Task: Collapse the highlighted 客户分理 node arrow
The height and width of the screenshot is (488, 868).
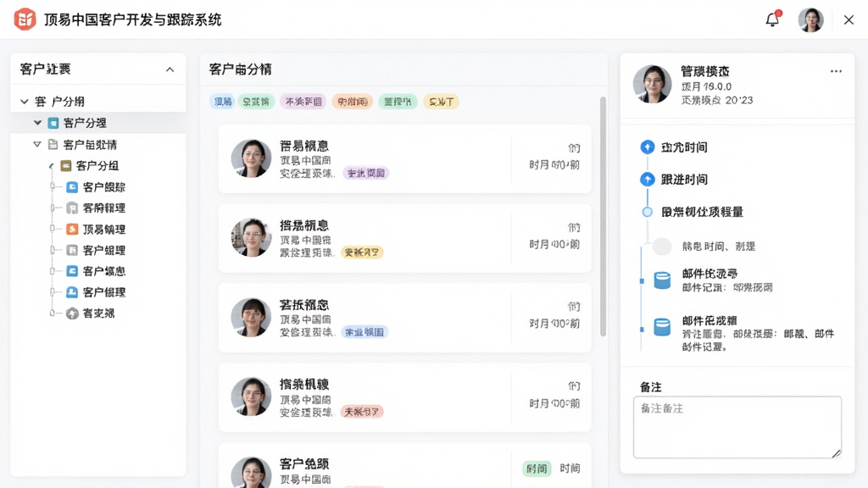Action: click(37, 123)
